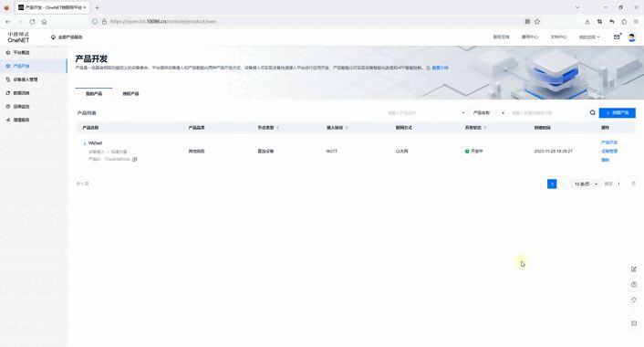
Task: Click the browser forward arrow
Action: coord(21,21)
